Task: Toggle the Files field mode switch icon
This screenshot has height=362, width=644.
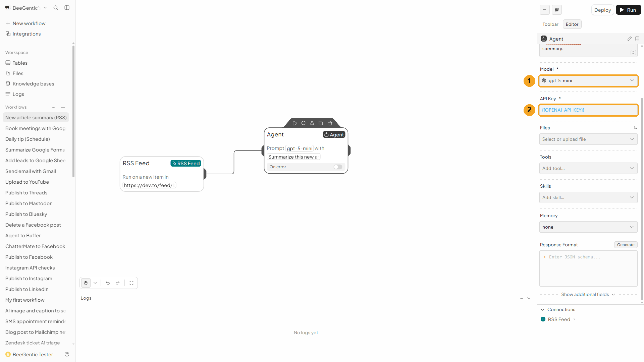Action: point(635,128)
